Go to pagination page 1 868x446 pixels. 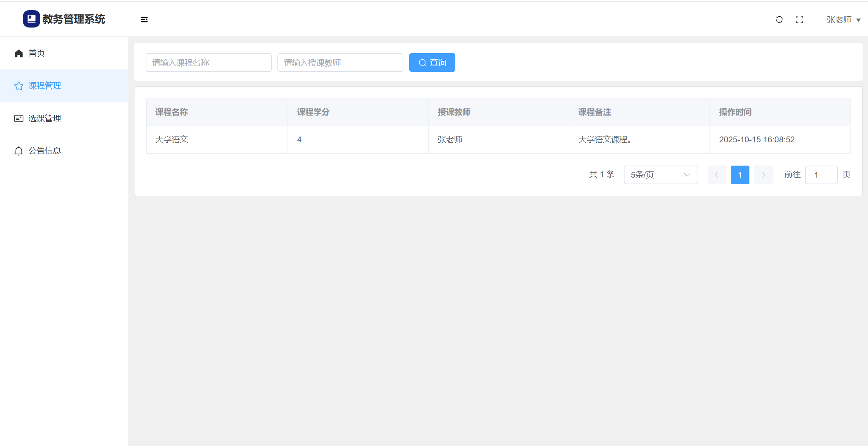point(740,175)
